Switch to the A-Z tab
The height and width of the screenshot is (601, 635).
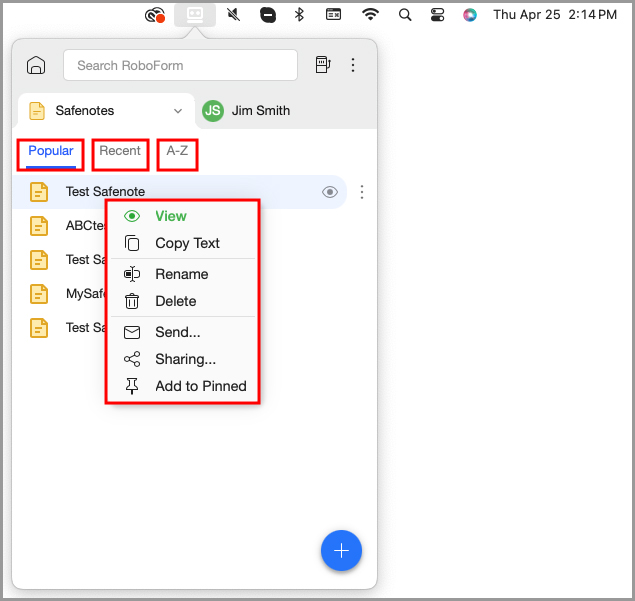coord(177,151)
